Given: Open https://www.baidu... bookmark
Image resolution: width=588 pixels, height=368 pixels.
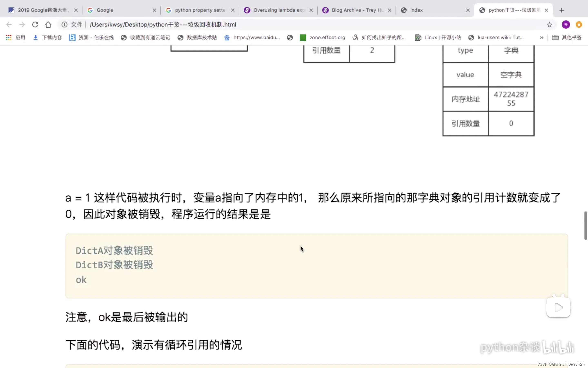Looking at the screenshot, I should (x=252, y=37).
